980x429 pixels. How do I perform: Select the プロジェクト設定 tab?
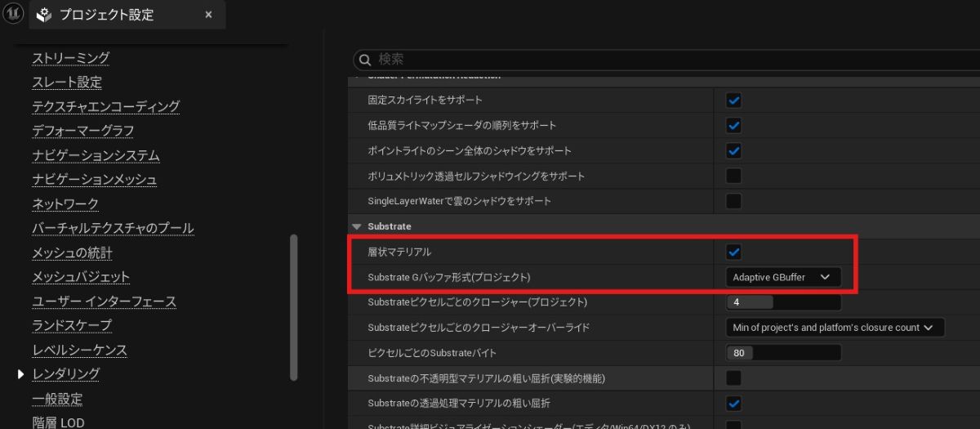(x=106, y=15)
